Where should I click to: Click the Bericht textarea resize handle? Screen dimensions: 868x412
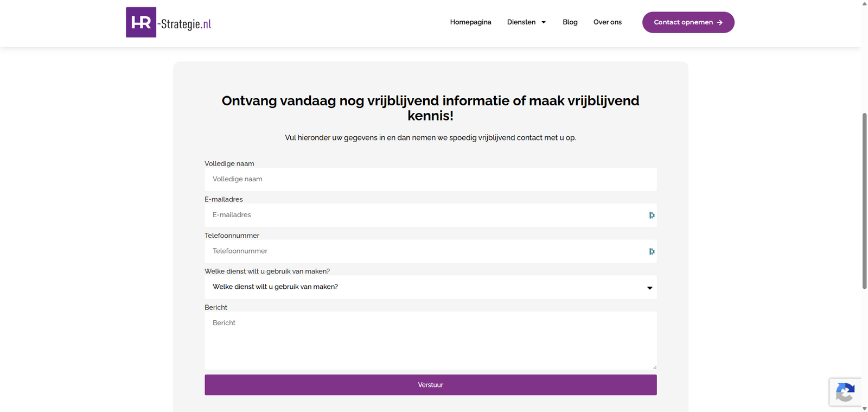[x=654, y=367]
